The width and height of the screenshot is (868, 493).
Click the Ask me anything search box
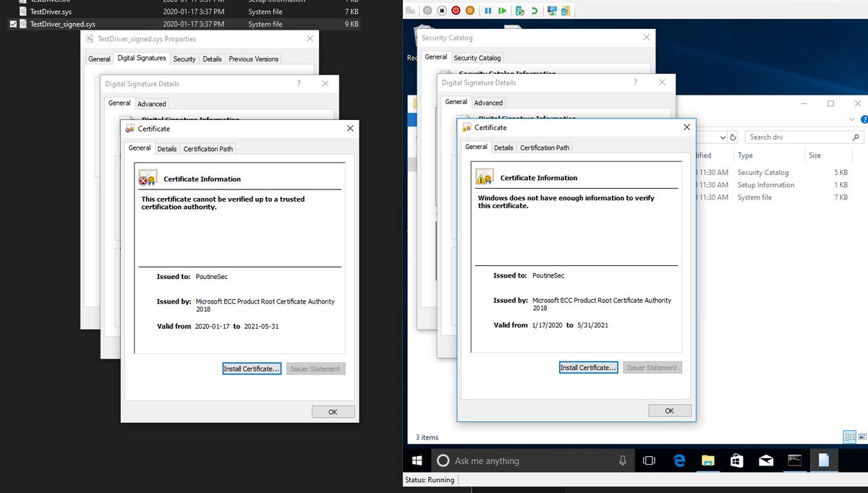pos(533,460)
